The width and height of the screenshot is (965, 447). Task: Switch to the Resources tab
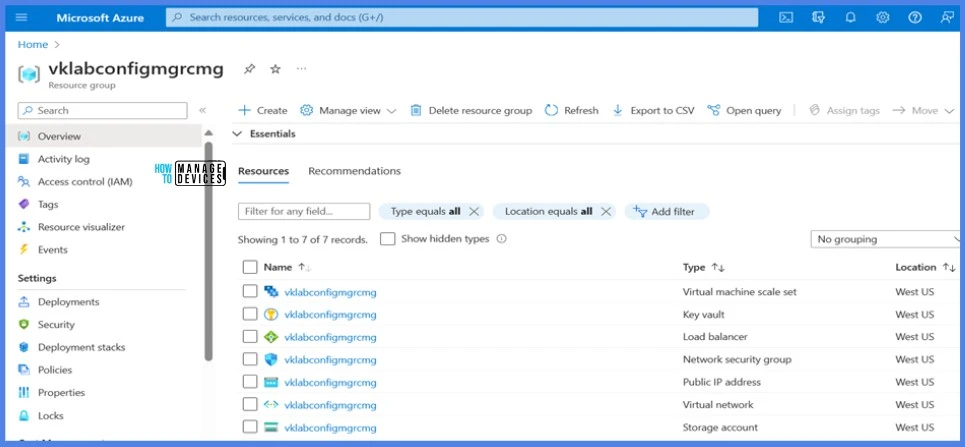click(263, 171)
